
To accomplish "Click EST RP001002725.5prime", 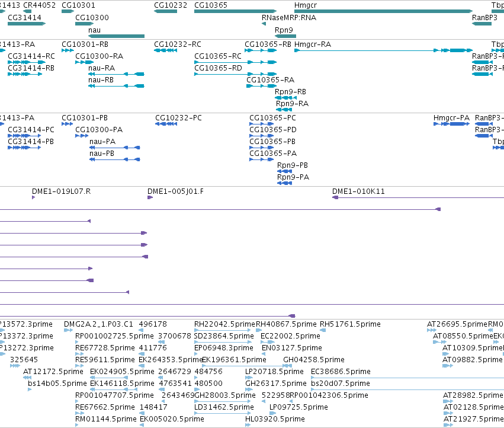I will coord(114,336).
